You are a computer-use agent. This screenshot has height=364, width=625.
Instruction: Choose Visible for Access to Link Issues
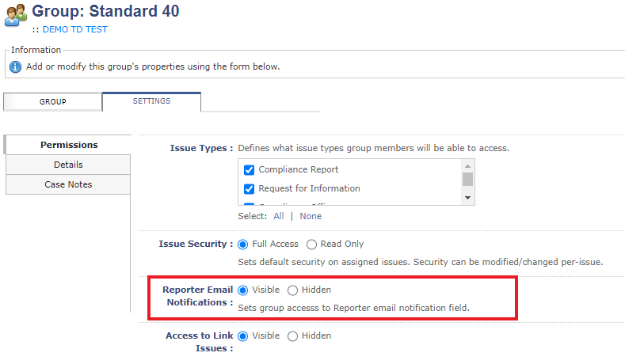[242, 336]
